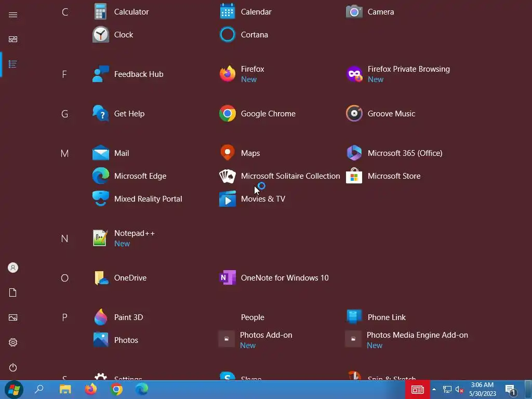
Task: Open Microsoft 365 (Office) icon
Action: pyautogui.click(x=354, y=153)
